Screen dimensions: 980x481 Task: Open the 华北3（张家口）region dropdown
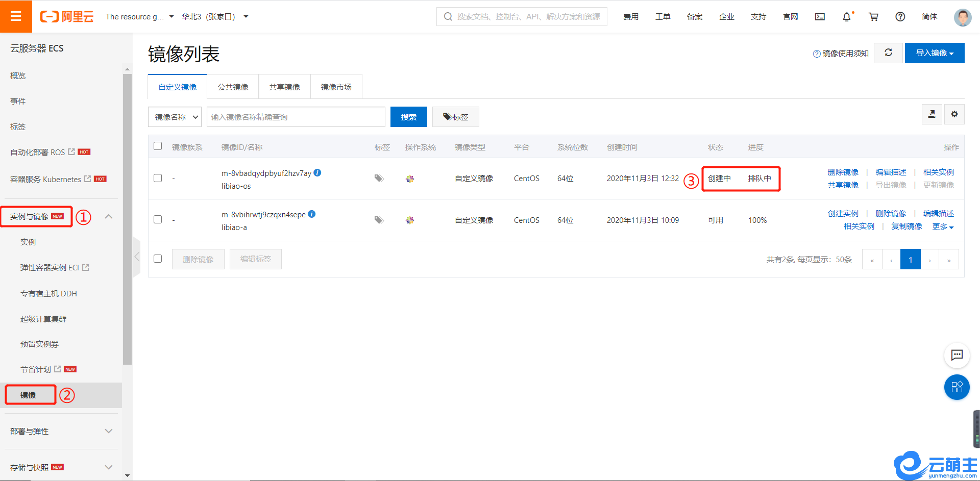[x=215, y=17]
